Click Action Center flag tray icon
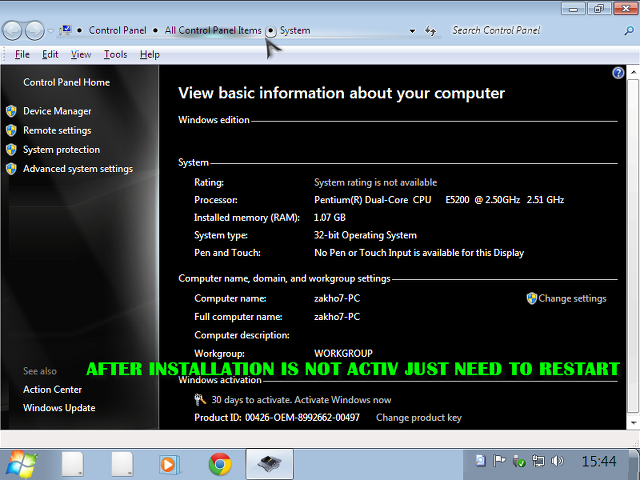 pos(499,461)
